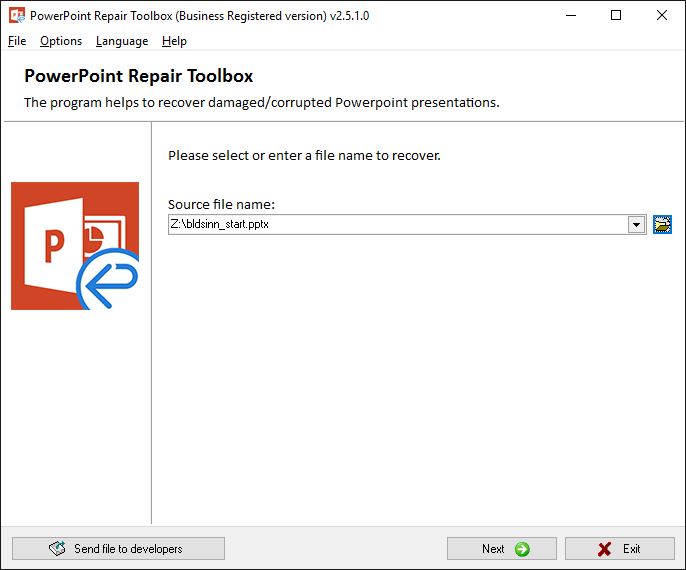Maximize the PowerPoint Repair Toolbox window
Screen dimensions: 686x570
click(616, 16)
